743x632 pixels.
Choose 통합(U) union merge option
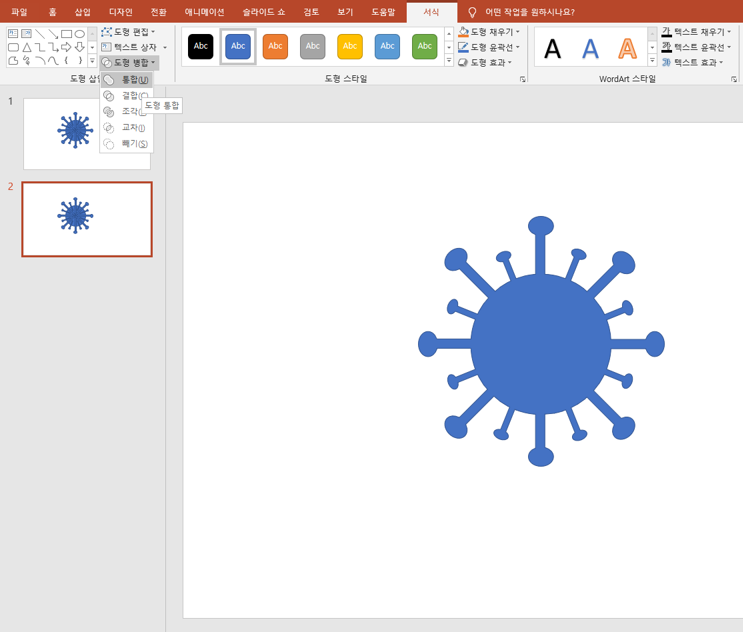[127, 80]
